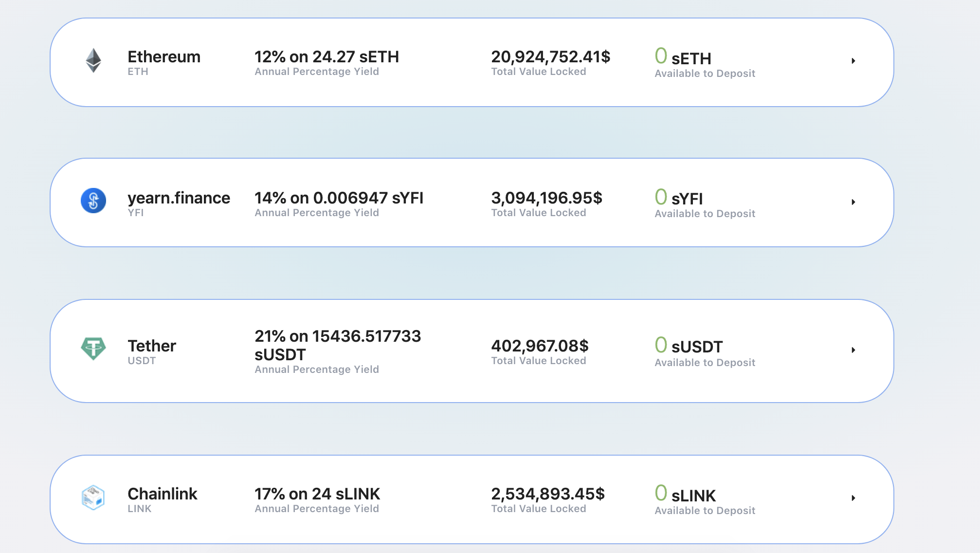Select the Chainlink cube icon
Viewport: 980px width, 553px height.
(94, 498)
